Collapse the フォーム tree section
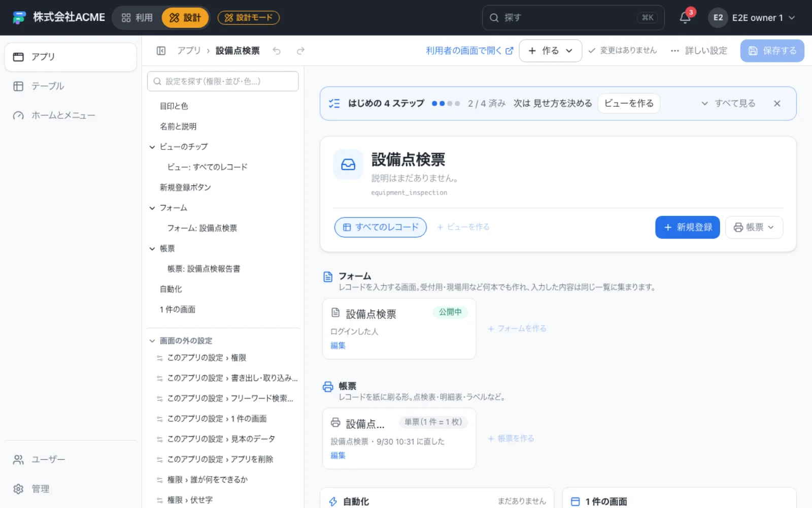This screenshot has width=812, height=508. [152, 208]
